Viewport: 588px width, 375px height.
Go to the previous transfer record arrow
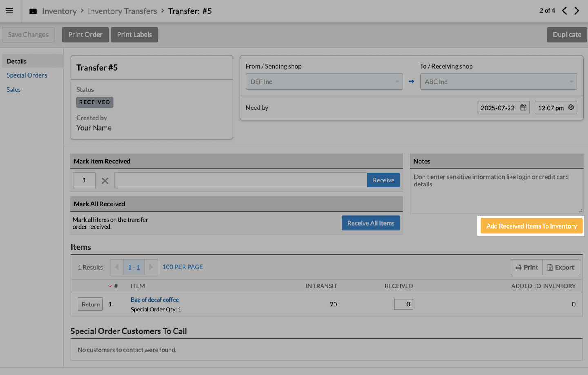(x=564, y=11)
